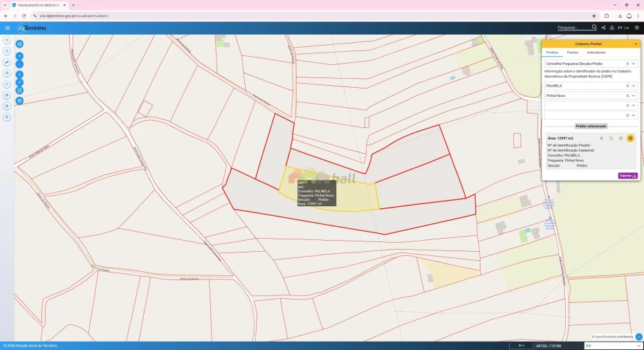Viewport: 644px width, 350px height.
Task: Click the user account icon in header
Action: tap(612, 28)
